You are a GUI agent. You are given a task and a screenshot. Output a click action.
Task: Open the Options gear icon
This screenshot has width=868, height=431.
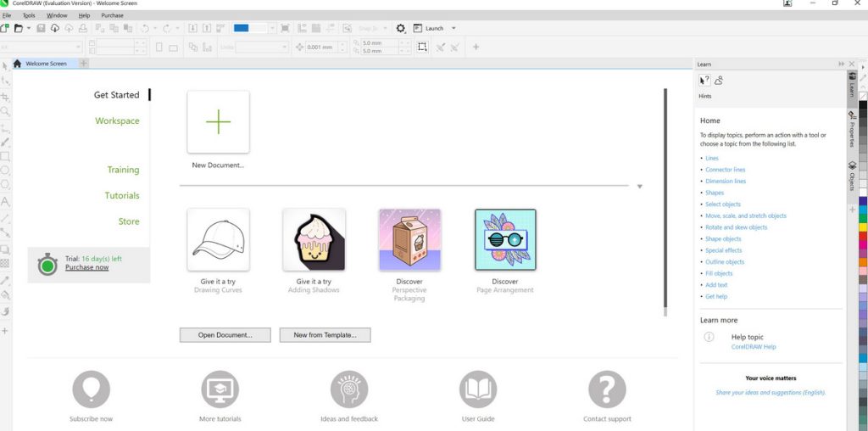click(401, 28)
